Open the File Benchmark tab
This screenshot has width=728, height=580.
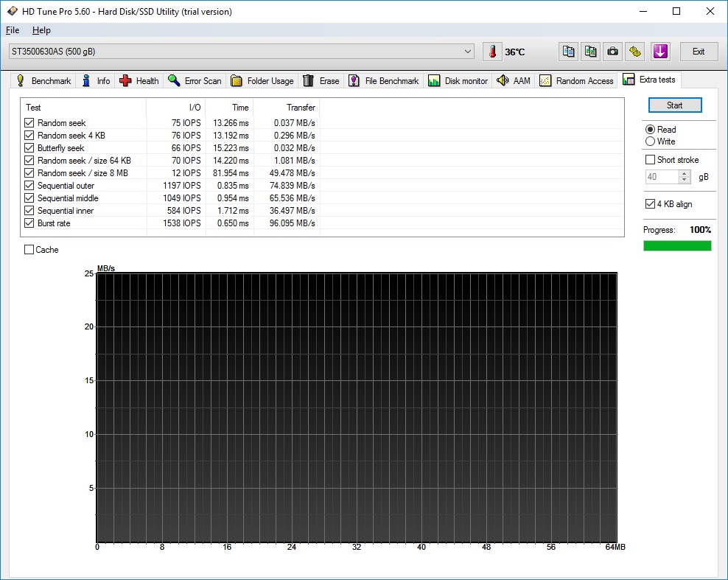click(x=383, y=81)
